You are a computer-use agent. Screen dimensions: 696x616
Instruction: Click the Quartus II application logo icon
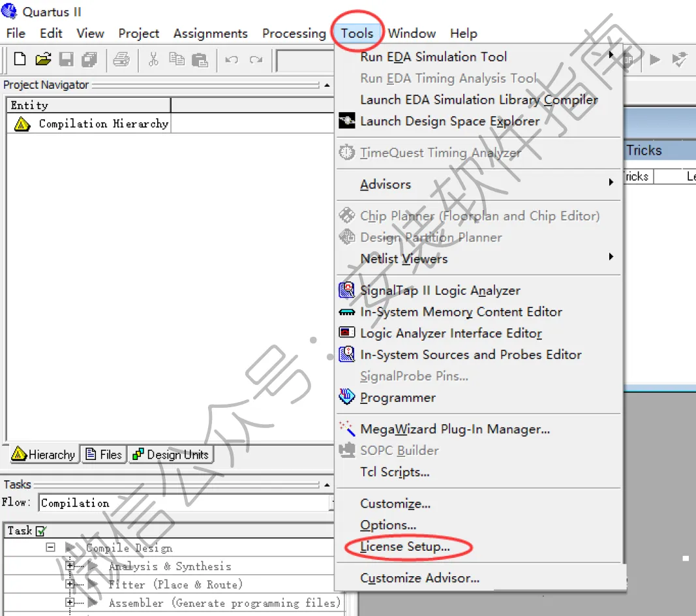[9, 11]
